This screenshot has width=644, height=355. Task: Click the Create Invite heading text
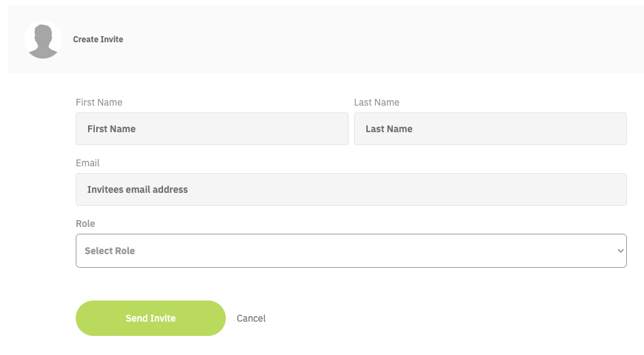click(x=98, y=40)
